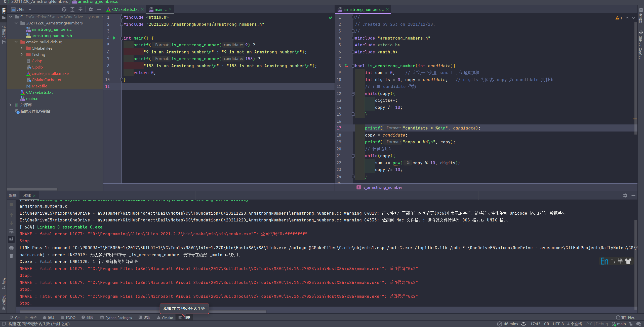Click the C | Debug configuration status

pos(597,324)
